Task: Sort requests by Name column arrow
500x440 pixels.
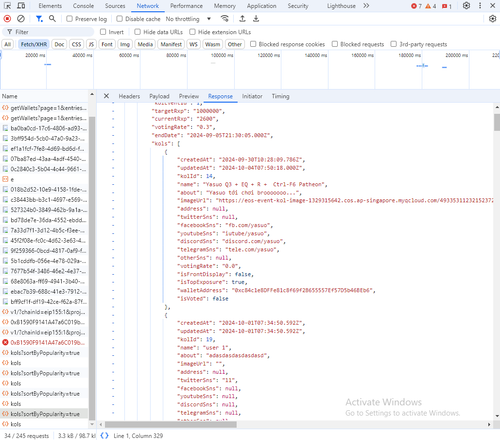Action: pyautogui.click(x=92, y=95)
